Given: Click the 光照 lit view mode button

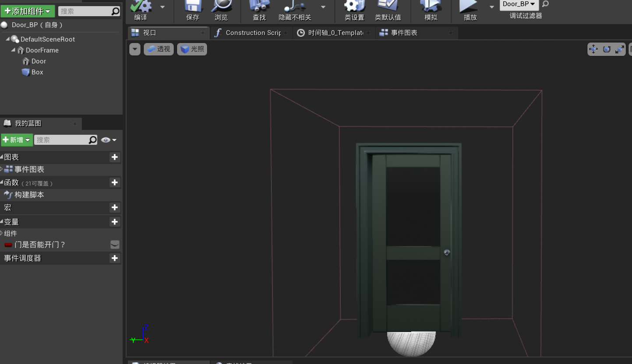Looking at the screenshot, I should [192, 49].
